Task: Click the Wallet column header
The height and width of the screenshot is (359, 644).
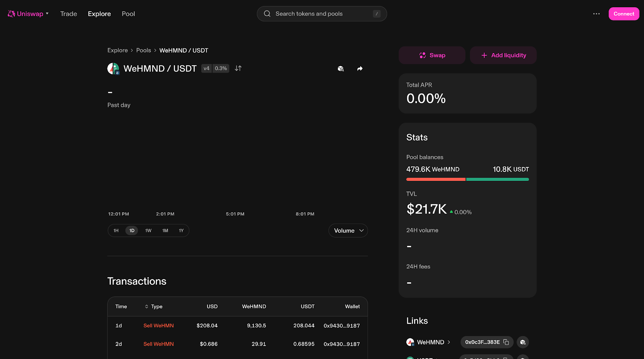Action: (x=352, y=306)
